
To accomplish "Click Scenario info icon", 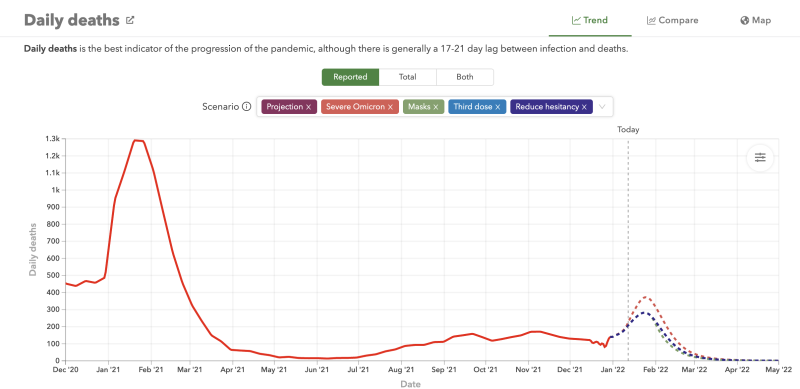I will (246, 107).
